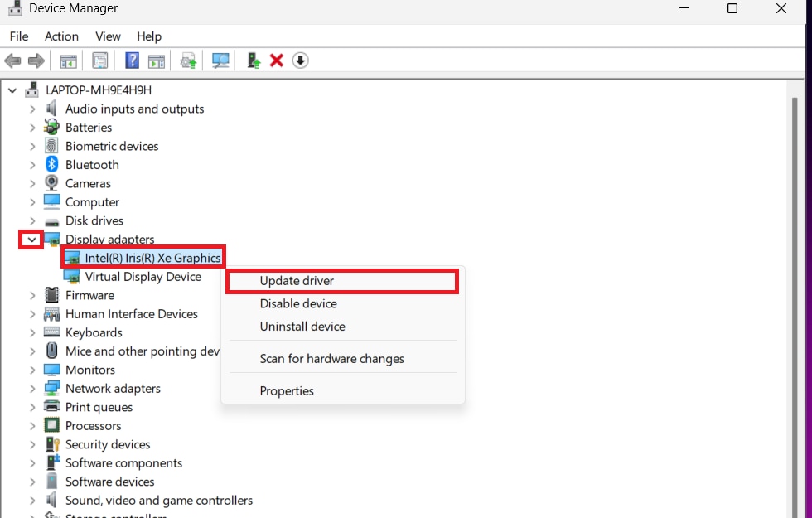
Task: Select the LAPTOP-MH9E4H9H computer label
Action: 99,90
